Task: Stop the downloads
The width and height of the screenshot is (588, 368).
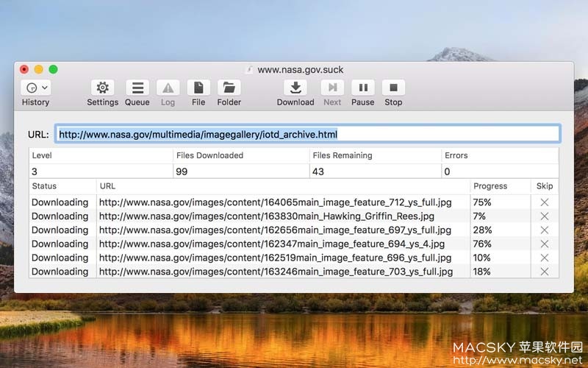Action: coord(393,88)
